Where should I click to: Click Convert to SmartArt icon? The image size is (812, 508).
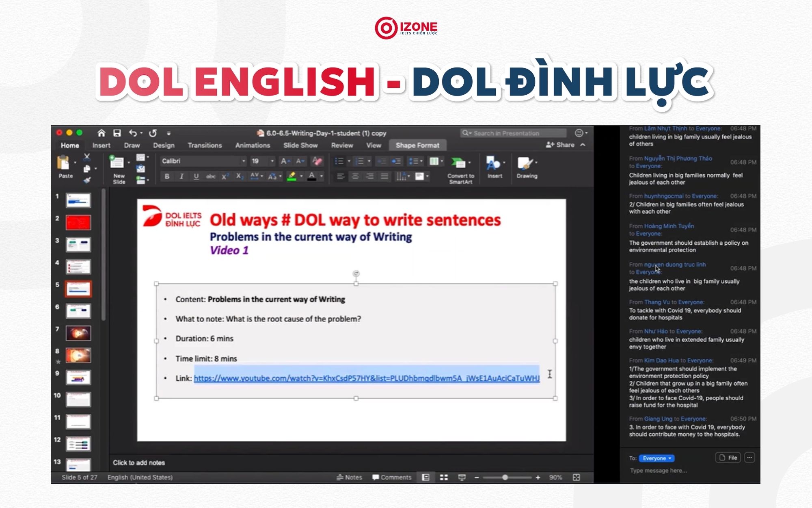(459, 163)
